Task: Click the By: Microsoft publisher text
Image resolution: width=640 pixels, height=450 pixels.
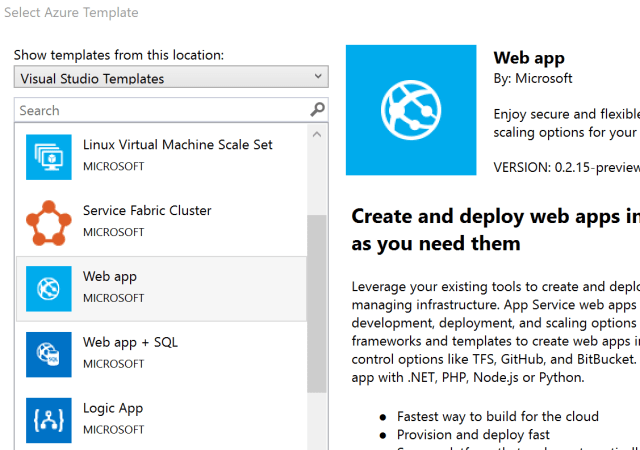Action: [533, 78]
